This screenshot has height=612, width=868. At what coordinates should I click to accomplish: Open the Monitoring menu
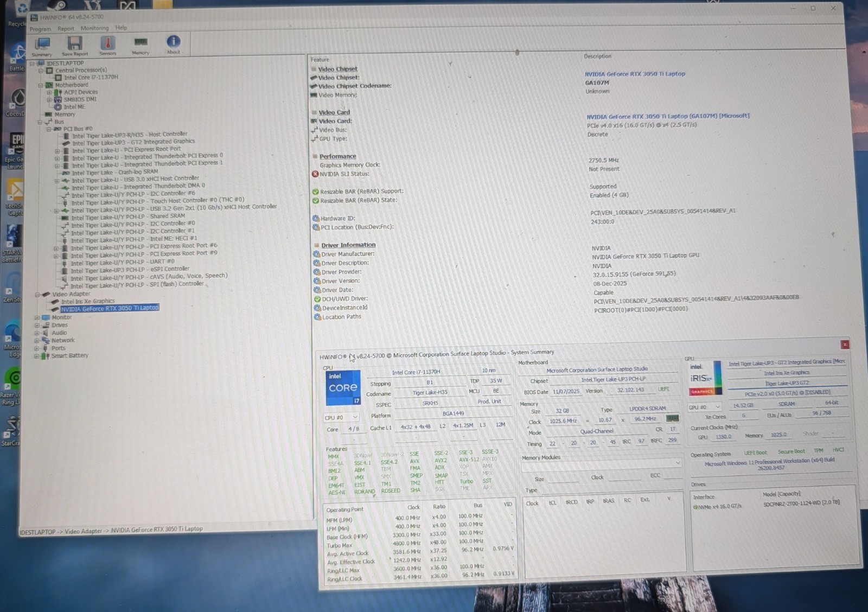94,28
